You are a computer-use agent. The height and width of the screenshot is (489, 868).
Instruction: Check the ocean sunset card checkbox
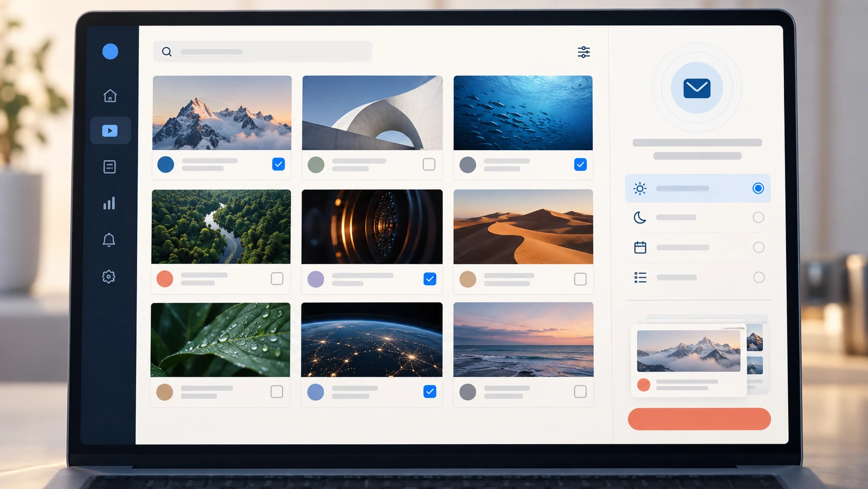(x=580, y=391)
